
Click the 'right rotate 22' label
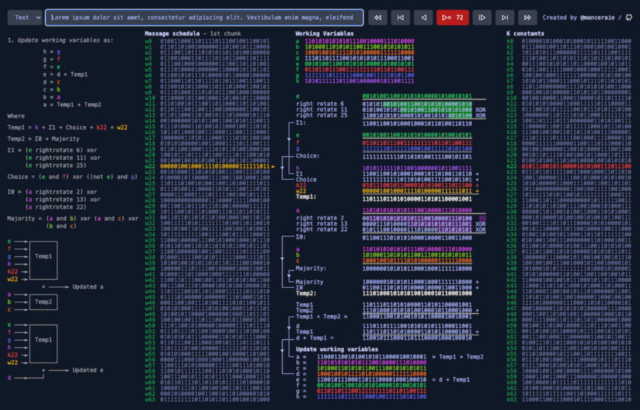point(322,229)
